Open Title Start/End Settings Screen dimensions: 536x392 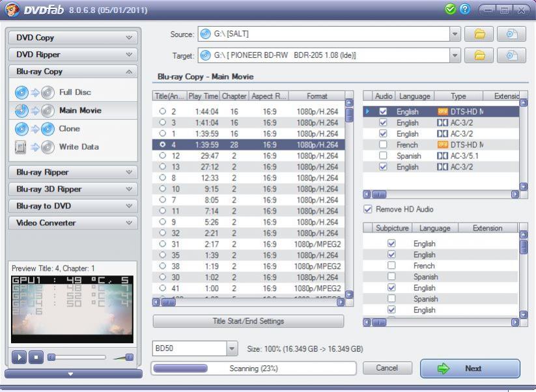pos(248,321)
